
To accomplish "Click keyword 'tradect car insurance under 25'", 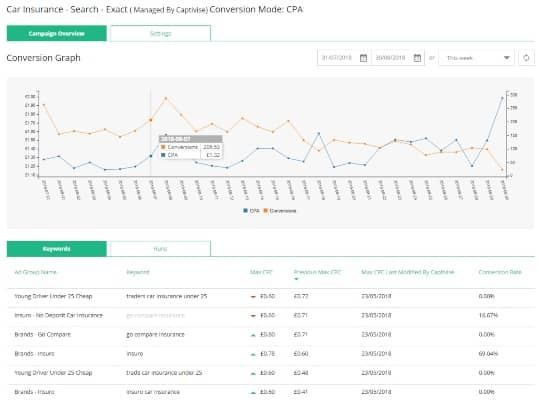I will [167, 296].
